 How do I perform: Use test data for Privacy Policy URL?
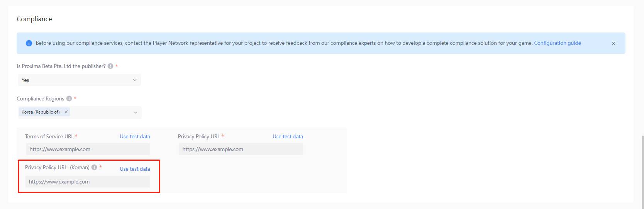[288, 137]
